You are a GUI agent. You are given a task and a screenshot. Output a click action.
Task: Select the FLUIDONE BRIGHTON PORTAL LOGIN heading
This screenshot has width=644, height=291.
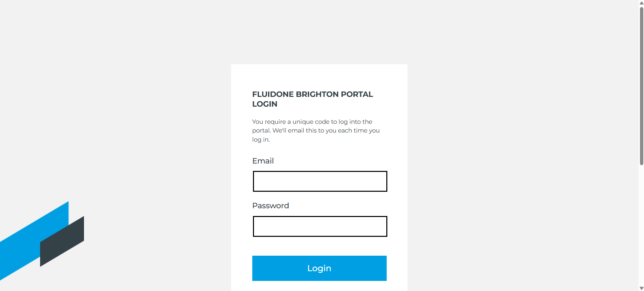[x=312, y=99]
